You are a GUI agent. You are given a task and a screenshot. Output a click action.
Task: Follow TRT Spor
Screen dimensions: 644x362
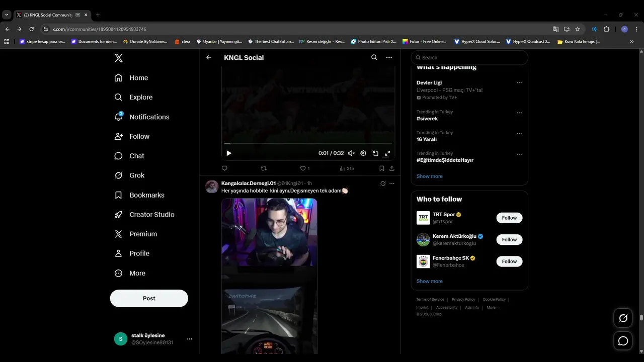pos(509,218)
